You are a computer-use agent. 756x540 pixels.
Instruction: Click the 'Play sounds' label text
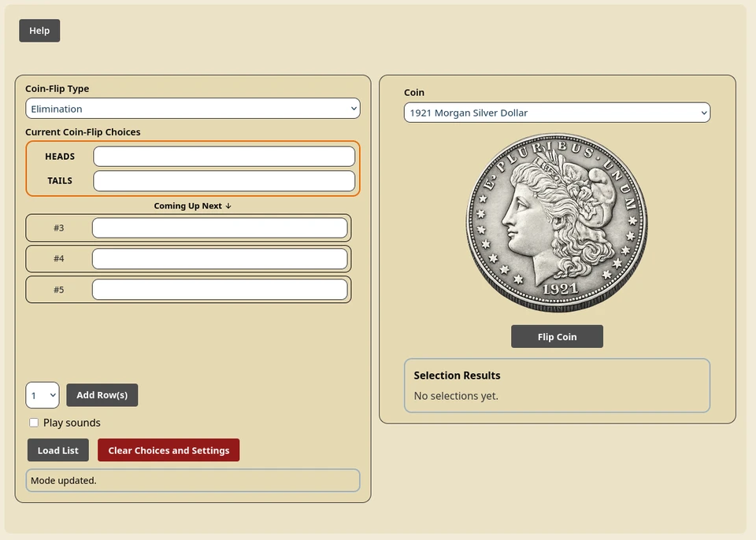72,423
